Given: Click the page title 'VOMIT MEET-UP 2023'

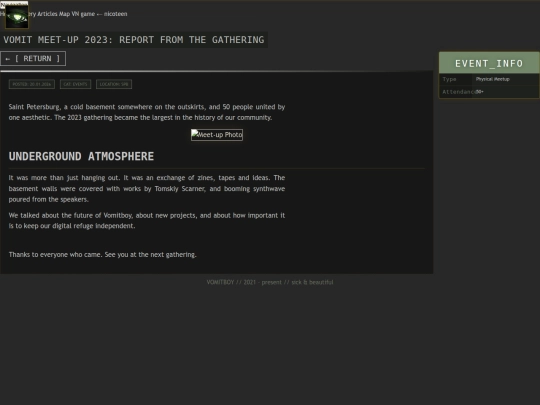Looking at the screenshot, I should point(134,40).
